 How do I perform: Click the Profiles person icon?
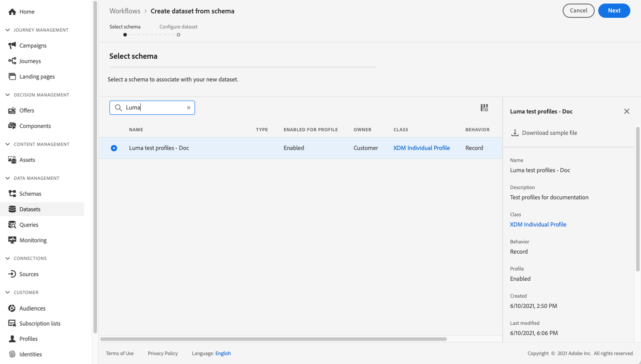pos(12,339)
